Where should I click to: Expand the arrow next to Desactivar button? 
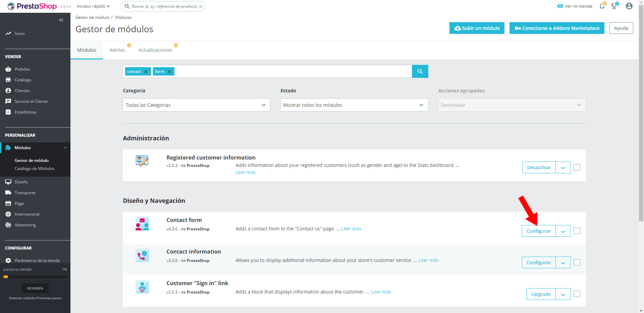point(563,168)
